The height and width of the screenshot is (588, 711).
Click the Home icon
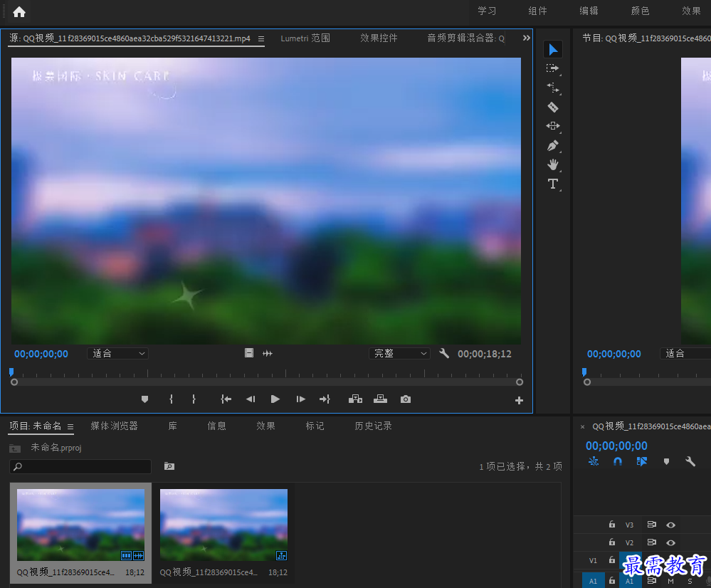(19, 12)
